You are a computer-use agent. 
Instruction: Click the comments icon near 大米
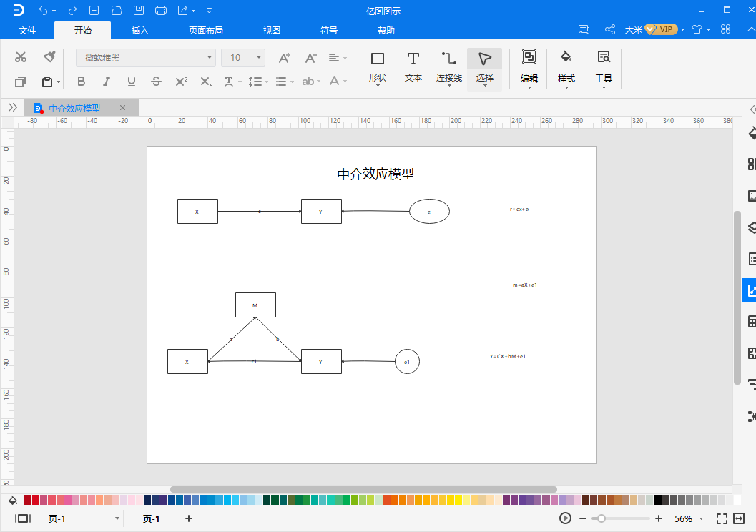pos(584,30)
